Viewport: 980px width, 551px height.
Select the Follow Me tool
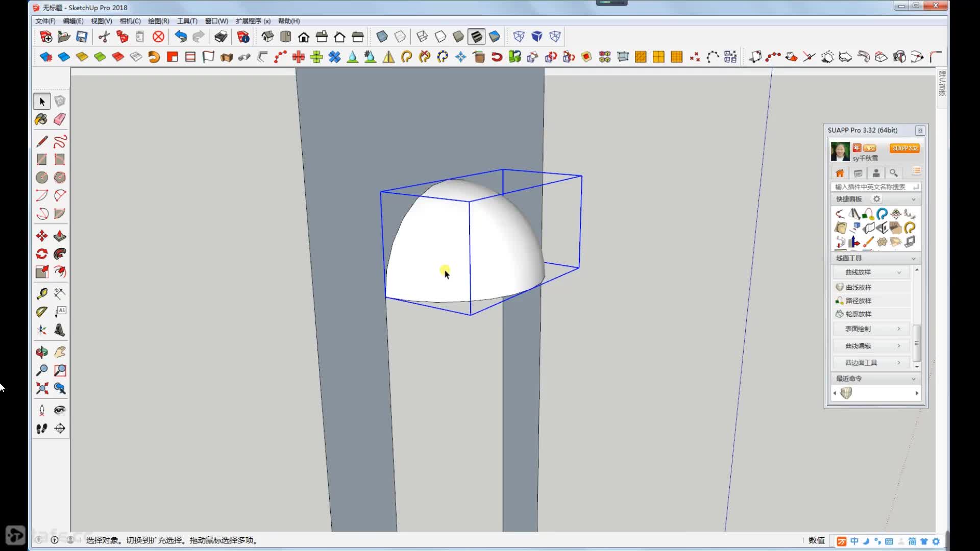pos(60,254)
